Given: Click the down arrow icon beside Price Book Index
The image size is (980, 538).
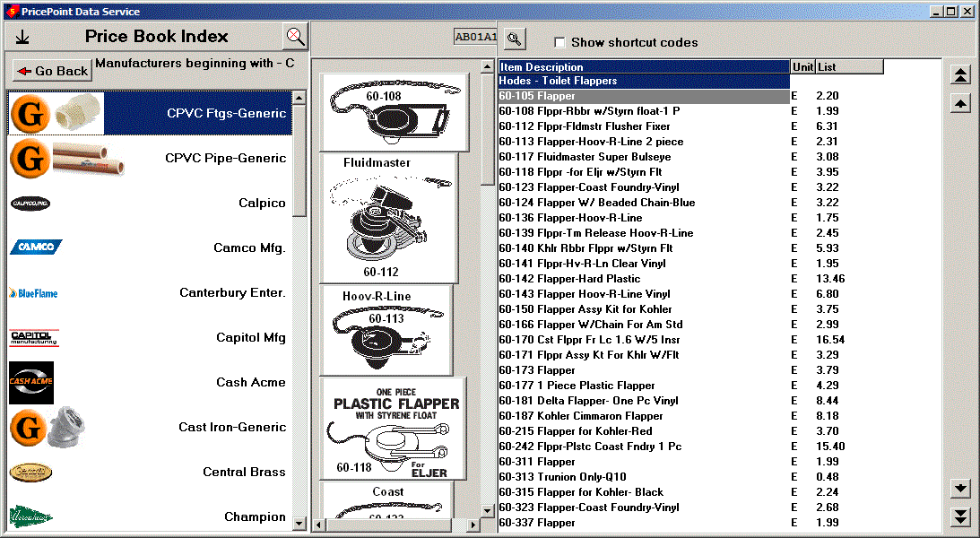Looking at the screenshot, I should coord(22,37).
